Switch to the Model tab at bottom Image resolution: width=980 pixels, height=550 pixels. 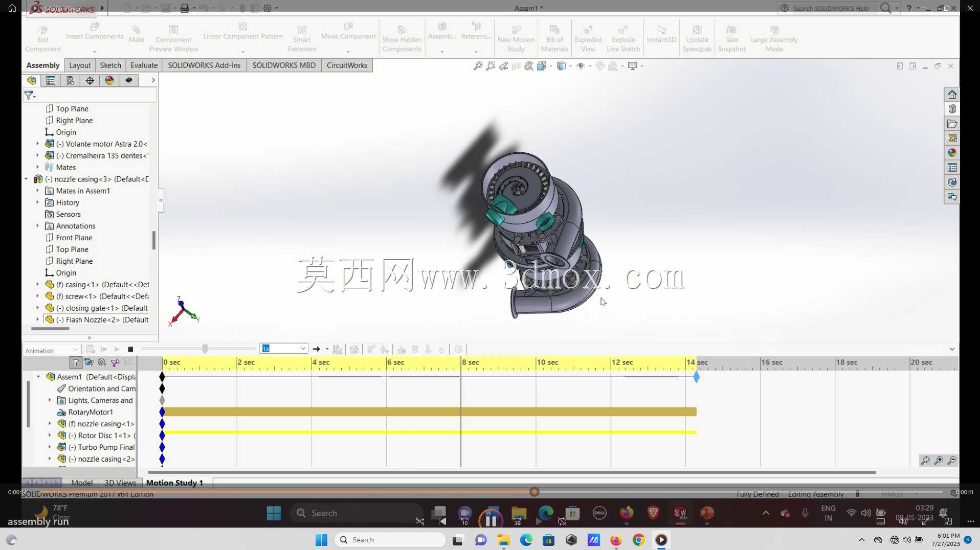point(82,483)
